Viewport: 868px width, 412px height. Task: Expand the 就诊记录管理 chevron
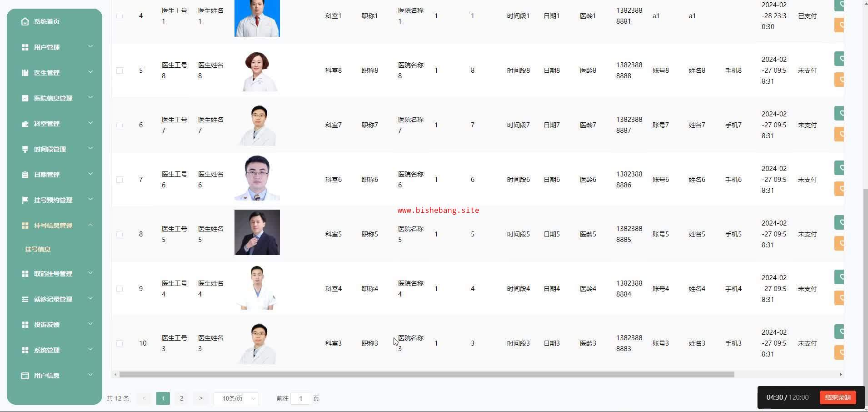click(x=90, y=298)
